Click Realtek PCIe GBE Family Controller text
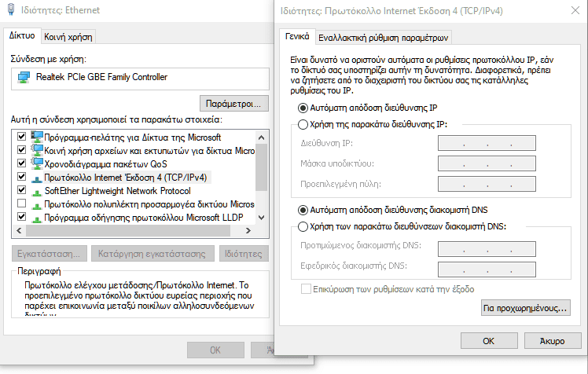 click(101, 77)
